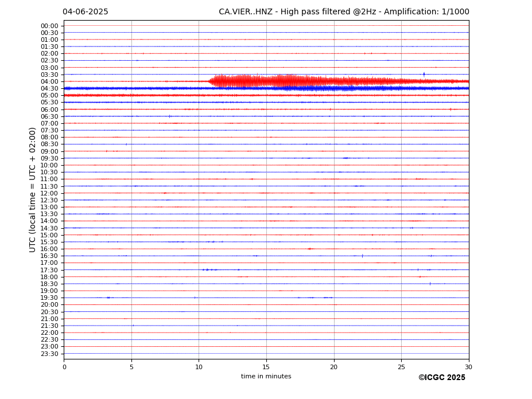Click the x-axis tick label 10
The image size is (532, 399).
[199, 367]
